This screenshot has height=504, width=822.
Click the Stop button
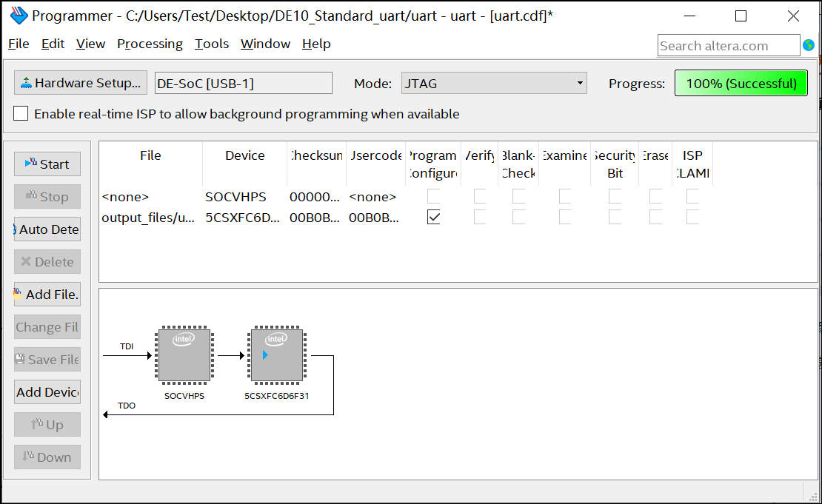pyautogui.click(x=47, y=196)
